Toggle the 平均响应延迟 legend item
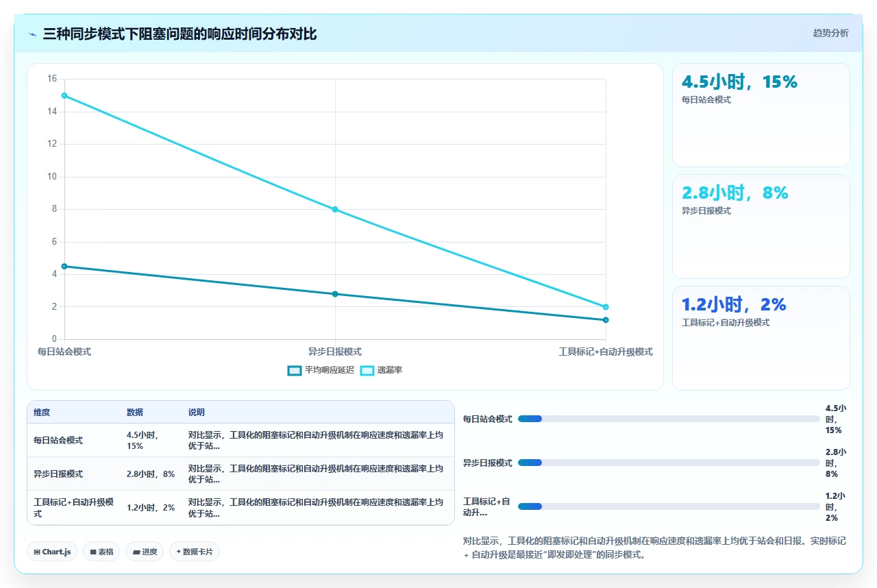Image resolution: width=877 pixels, height=588 pixels. pyautogui.click(x=321, y=370)
